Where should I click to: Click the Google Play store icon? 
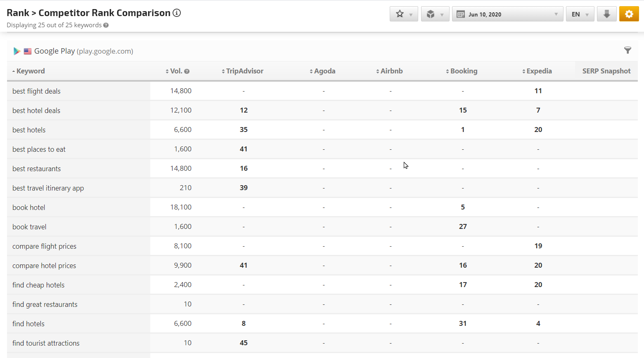click(17, 51)
